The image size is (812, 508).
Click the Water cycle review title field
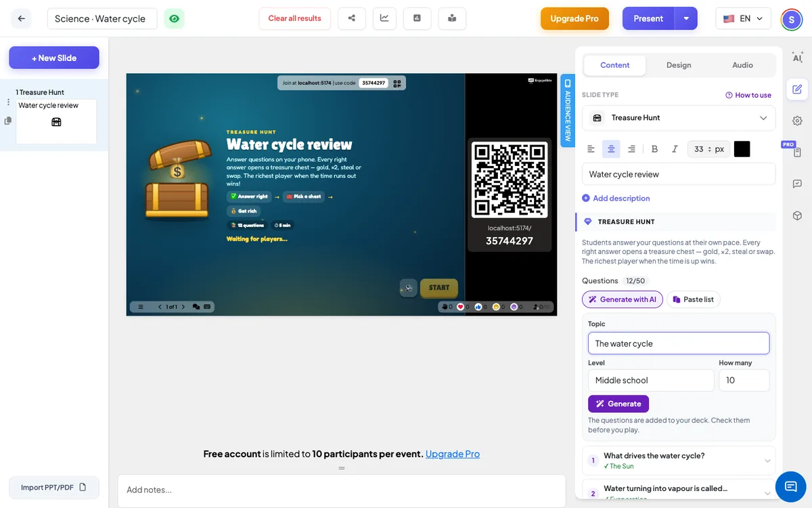(679, 174)
